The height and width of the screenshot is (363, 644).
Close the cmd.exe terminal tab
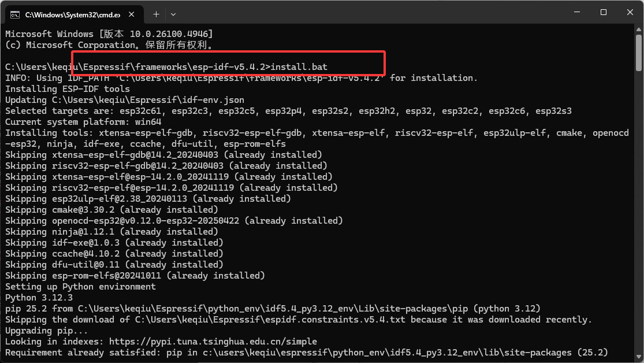(133, 13)
